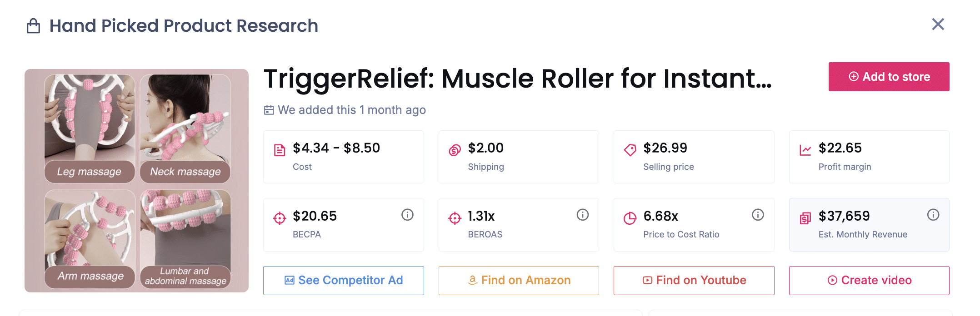Open the BECPA info tooltip
The height and width of the screenshot is (316, 980).
407,214
